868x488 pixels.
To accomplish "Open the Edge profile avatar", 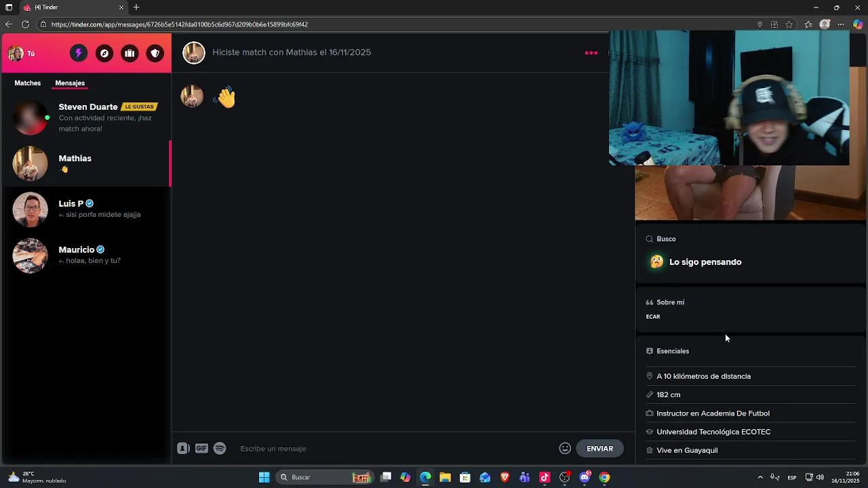I will click(x=825, y=24).
